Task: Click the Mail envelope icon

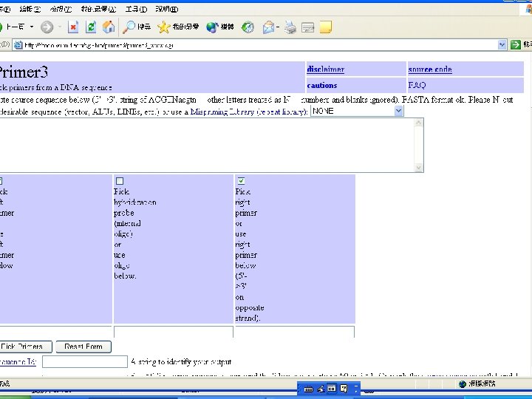Action: 268,27
